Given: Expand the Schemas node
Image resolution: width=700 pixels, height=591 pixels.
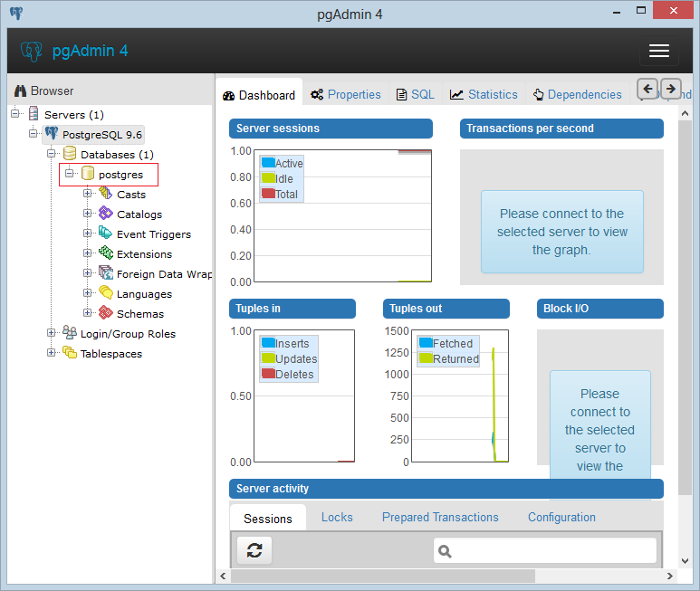Looking at the screenshot, I should coord(88,312).
